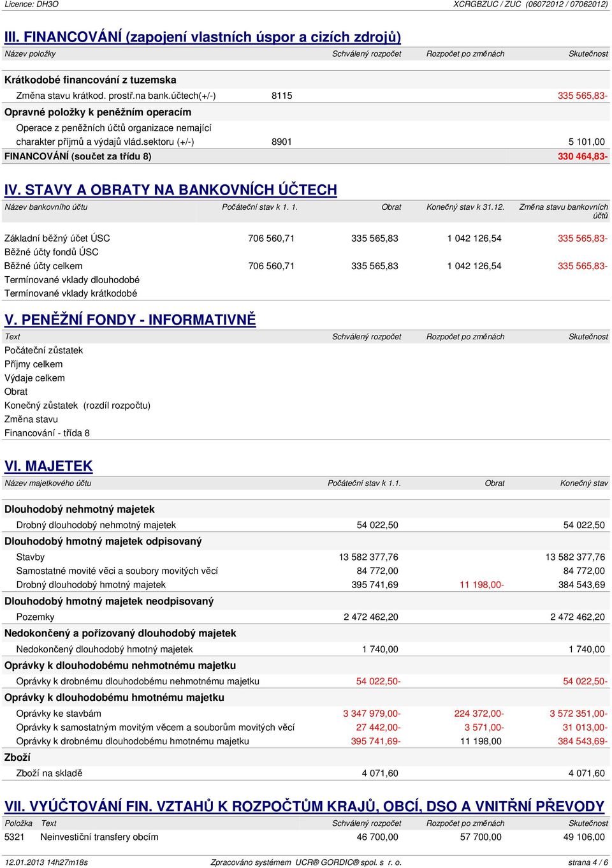The image size is (612, 868).
Task: Click approved budget value 46 700,00
Action: (377, 837)
